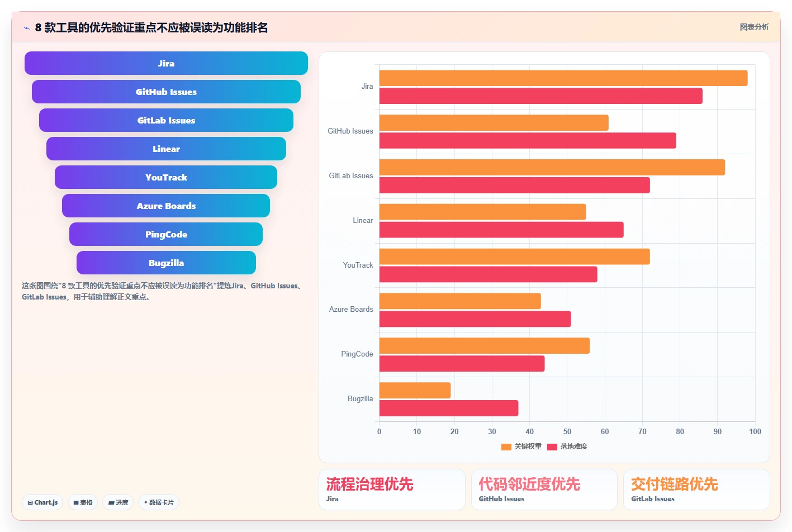Toggle the 关键权重 legend entry
Image resolution: width=792 pixels, height=532 pixels.
[521, 446]
